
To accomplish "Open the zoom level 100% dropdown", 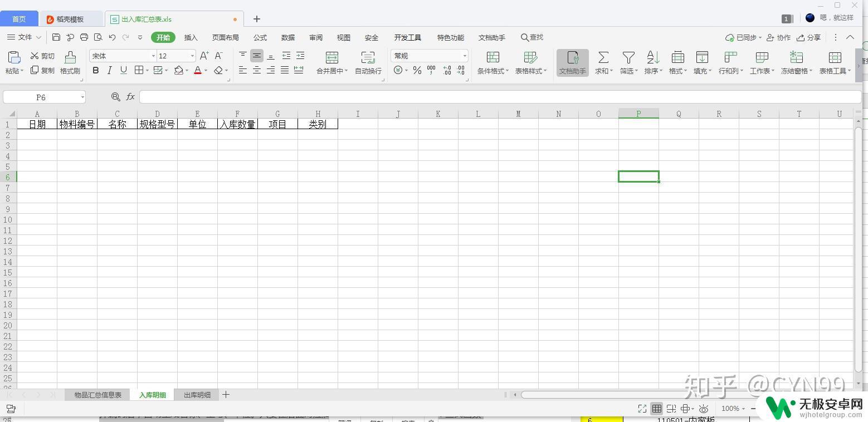I will coord(733,409).
